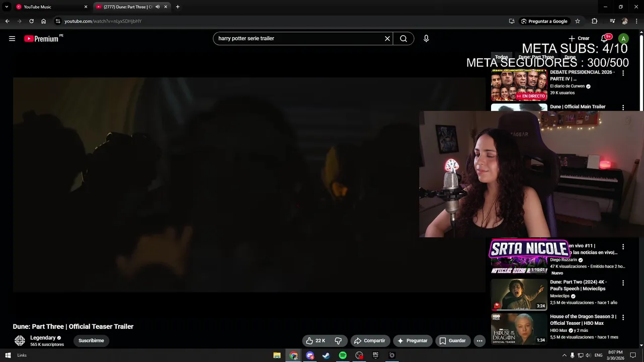644x362 pixels.
Task: Mute audio on Dune tab
Action: pos(157,7)
